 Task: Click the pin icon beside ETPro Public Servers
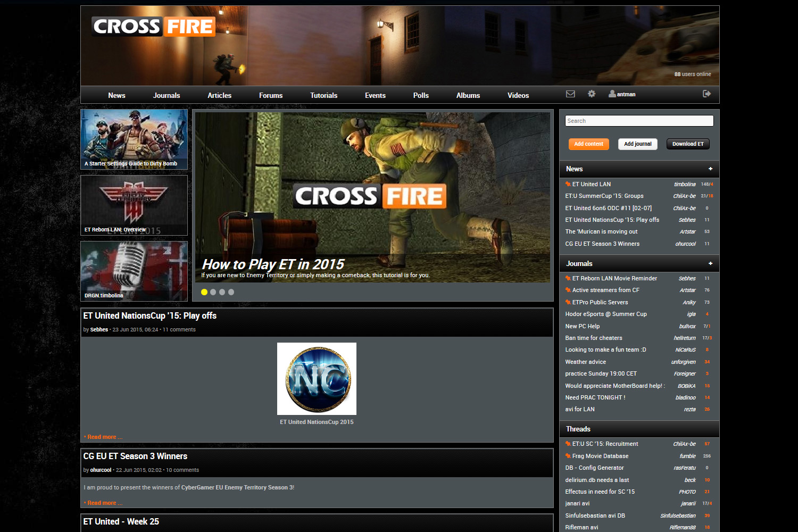tap(568, 302)
